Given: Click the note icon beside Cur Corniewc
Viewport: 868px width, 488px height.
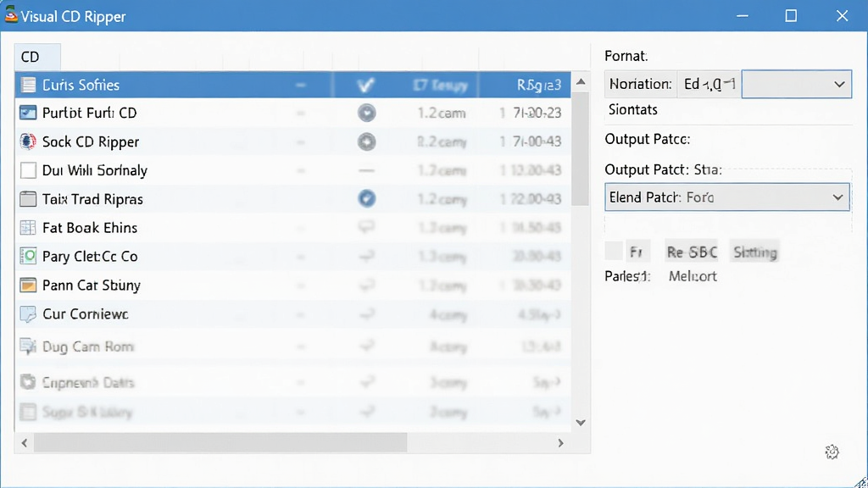Looking at the screenshot, I should click(28, 313).
